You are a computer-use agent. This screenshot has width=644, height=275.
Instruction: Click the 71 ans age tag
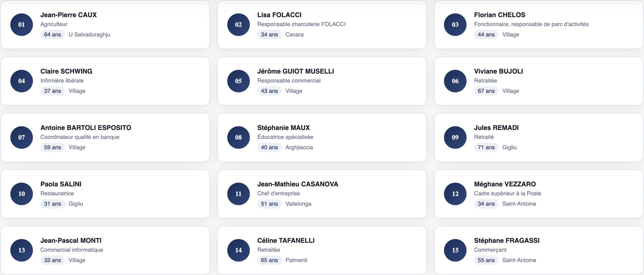tap(486, 147)
